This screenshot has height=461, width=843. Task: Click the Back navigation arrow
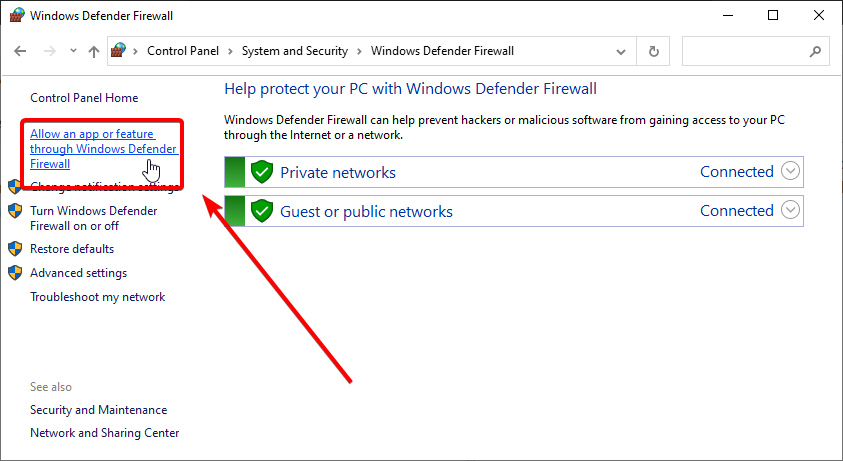tap(20, 51)
